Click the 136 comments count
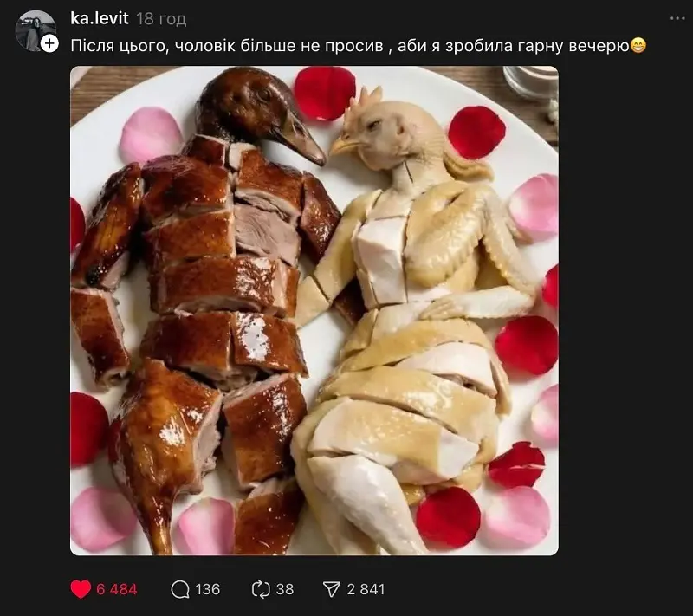This screenshot has height=616, width=693. pyautogui.click(x=208, y=589)
